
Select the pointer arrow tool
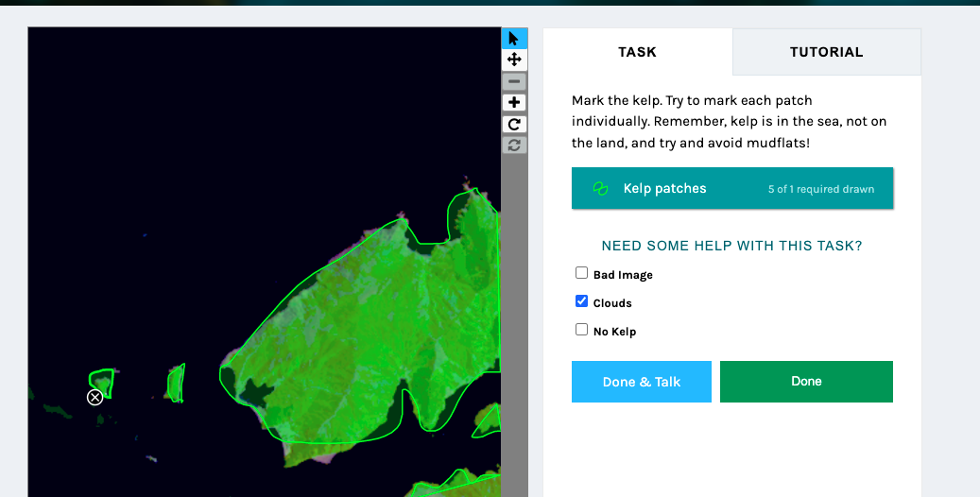[x=514, y=39]
